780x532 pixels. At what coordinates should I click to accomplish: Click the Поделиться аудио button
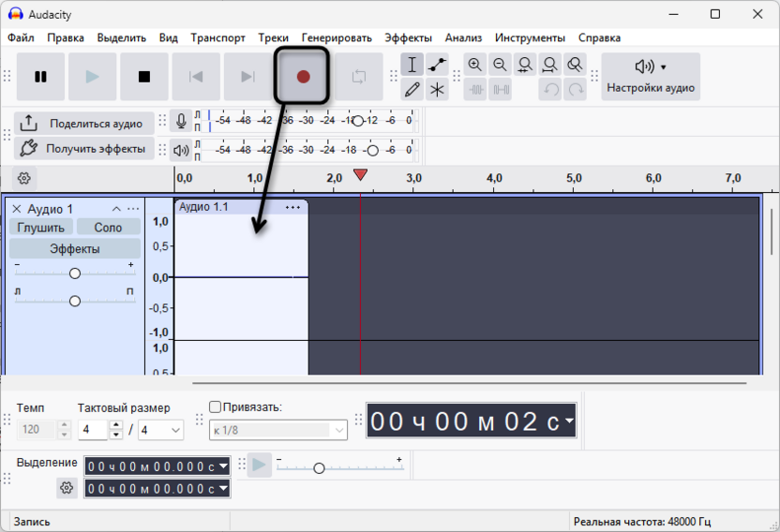click(x=84, y=124)
